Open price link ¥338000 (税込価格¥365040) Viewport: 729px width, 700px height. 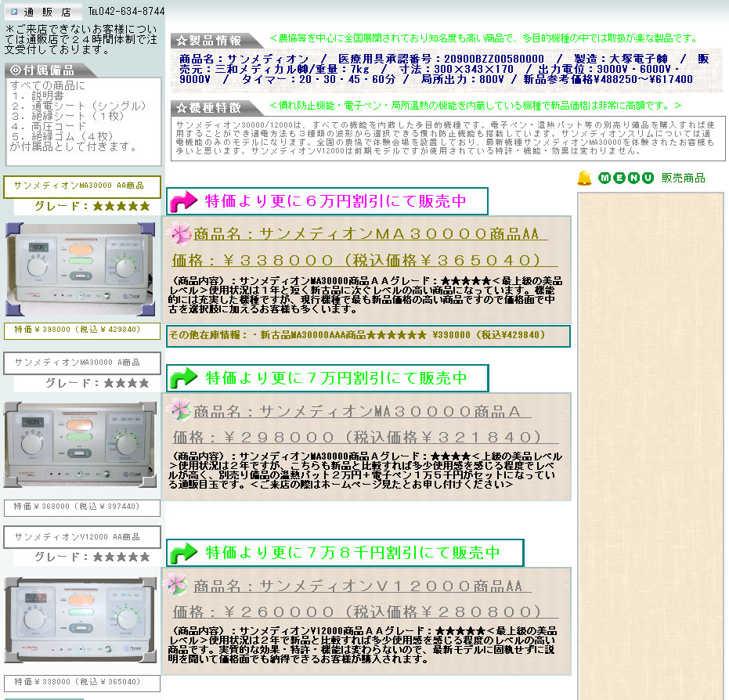[365, 260]
